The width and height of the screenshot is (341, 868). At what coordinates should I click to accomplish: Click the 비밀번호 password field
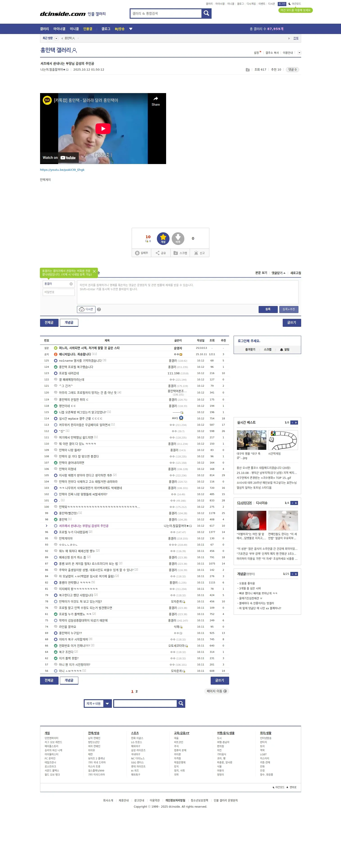59,292
